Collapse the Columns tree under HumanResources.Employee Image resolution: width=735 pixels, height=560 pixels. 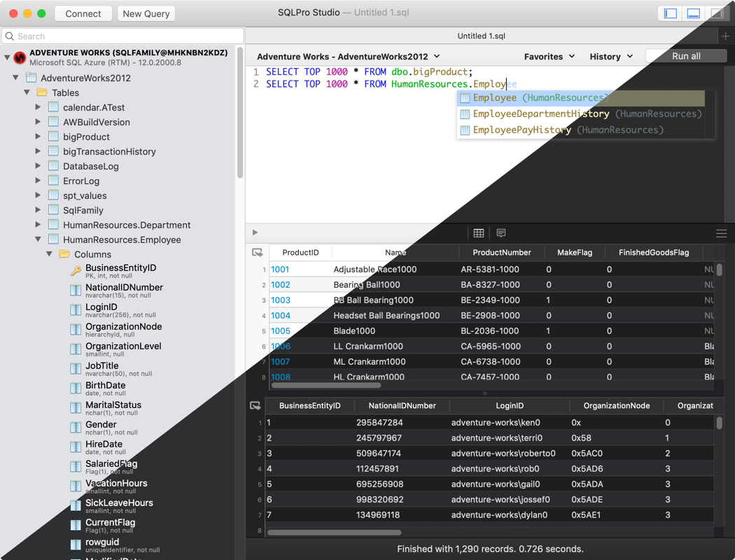point(49,253)
